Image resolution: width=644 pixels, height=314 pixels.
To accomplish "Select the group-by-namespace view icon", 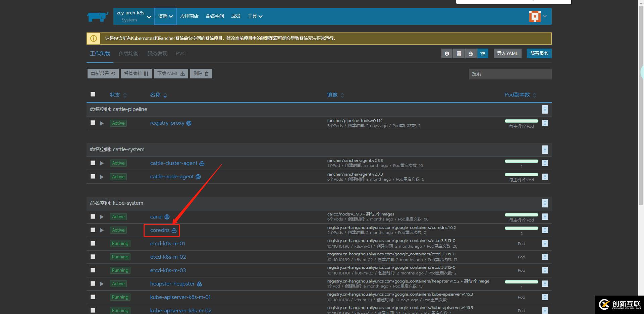I will 483,54.
